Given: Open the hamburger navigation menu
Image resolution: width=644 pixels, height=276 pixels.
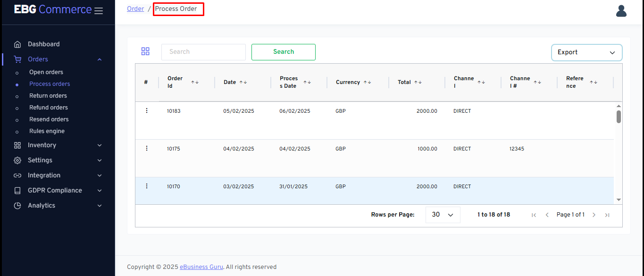Looking at the screenshot, I should [99, 10].
